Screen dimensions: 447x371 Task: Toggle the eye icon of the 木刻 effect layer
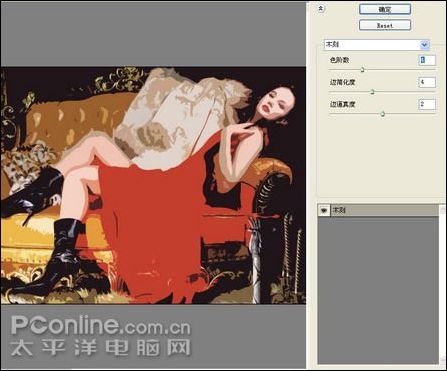click(x=323, y=211)
